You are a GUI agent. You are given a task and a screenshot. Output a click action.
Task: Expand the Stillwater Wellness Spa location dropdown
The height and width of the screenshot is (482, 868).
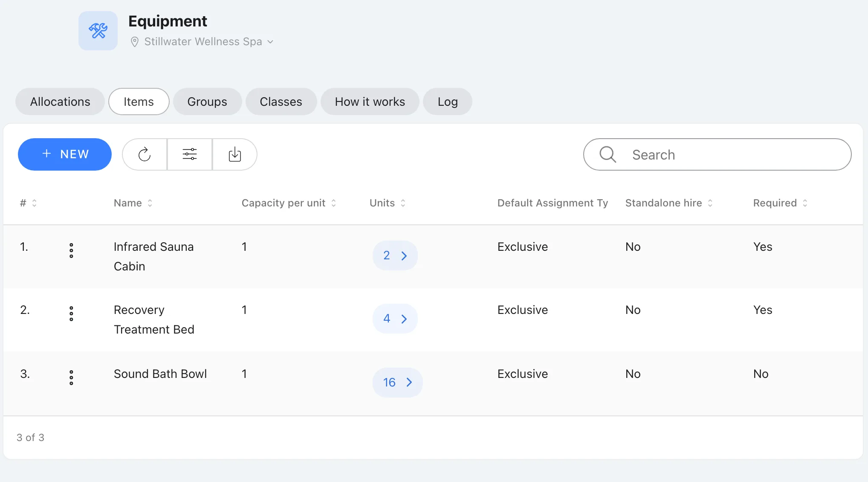[202, 42]
